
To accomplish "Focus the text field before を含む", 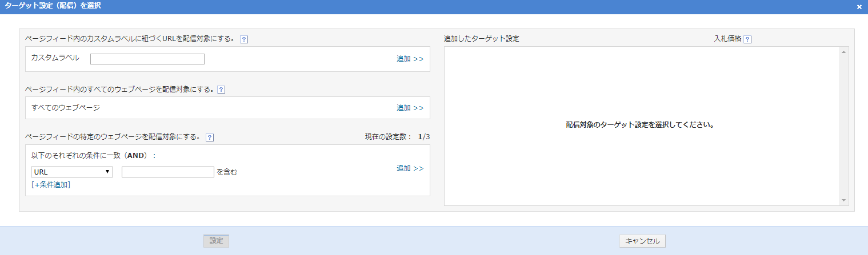I will [x=168, y=172].
